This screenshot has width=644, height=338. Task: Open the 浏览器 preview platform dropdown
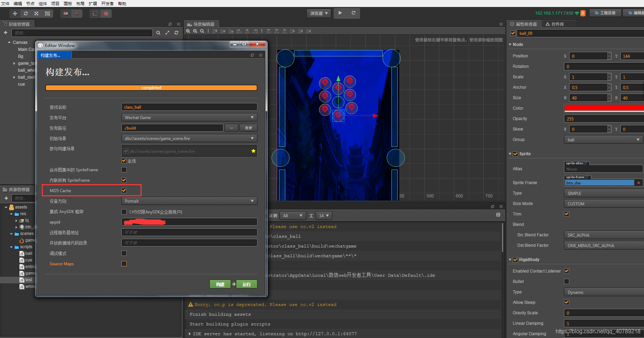pyautogui.click(x=319, y=13)
